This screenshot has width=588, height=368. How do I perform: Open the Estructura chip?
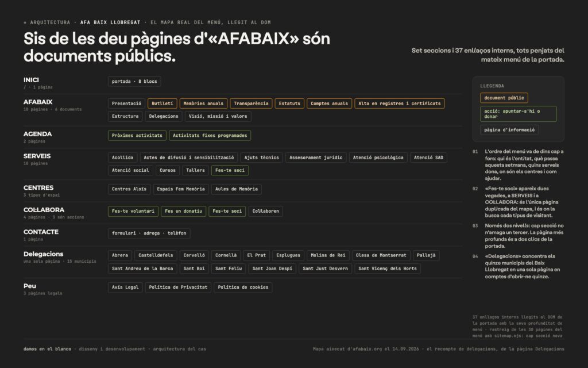[x=125, y=116]
